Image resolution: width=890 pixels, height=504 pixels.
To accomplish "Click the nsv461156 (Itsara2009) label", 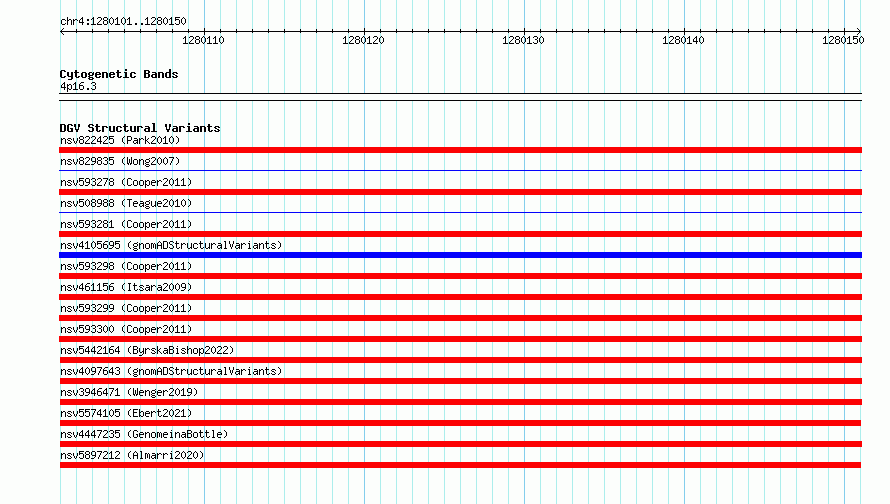I will coord(126,287).
